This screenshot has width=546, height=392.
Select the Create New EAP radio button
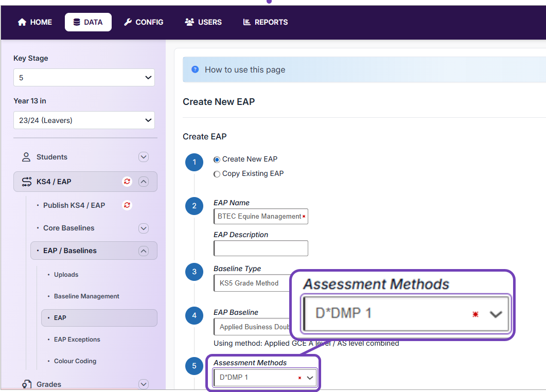(217, 159)
